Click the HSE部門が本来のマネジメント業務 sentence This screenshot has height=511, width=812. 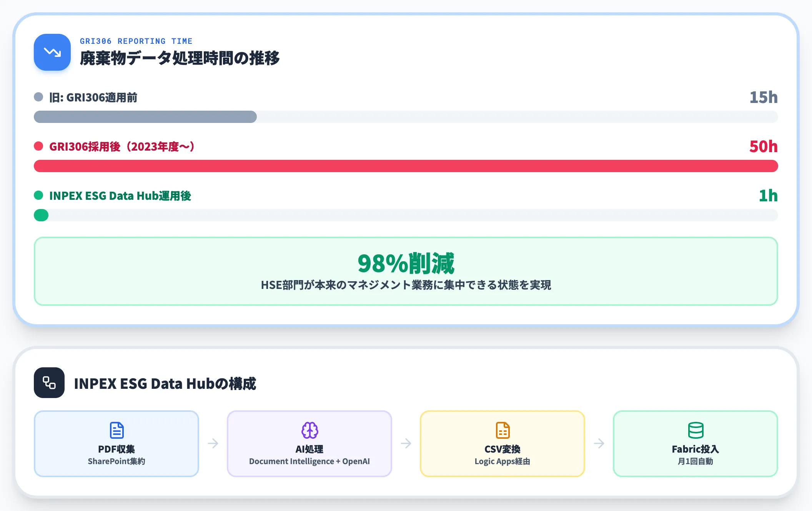(406, 285)
